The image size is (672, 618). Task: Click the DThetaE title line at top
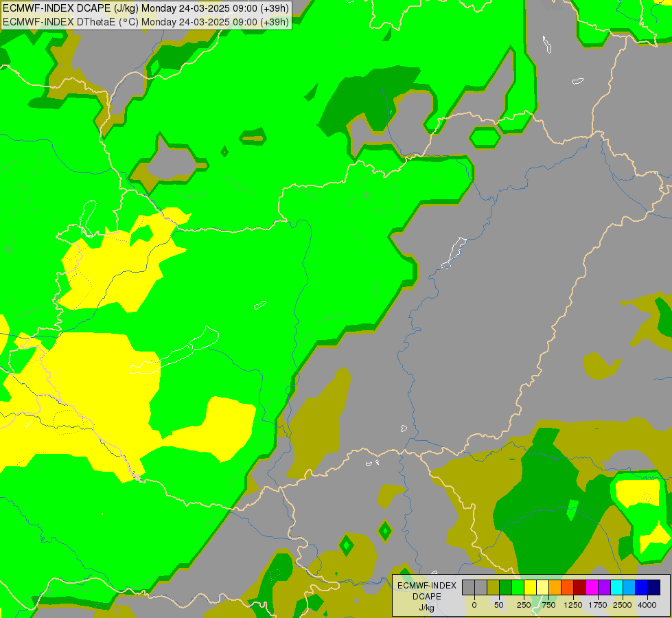click(146, 22)
